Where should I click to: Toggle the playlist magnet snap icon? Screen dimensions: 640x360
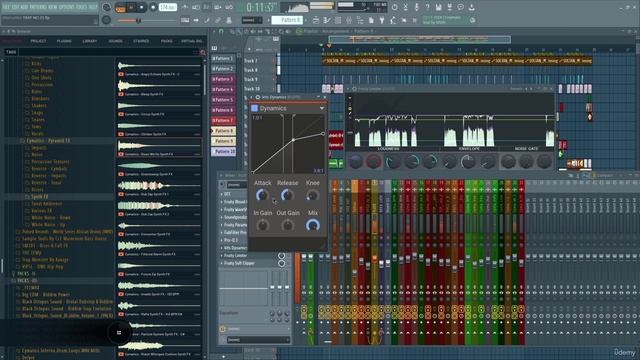point(221,31)
